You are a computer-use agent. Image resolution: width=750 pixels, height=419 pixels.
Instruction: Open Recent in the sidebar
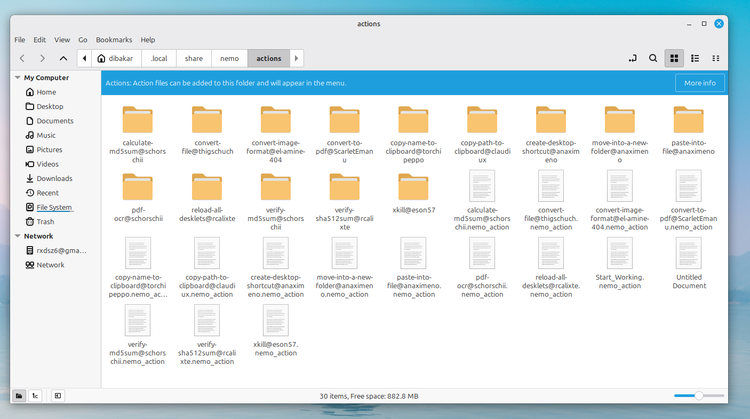click(47, 192)
